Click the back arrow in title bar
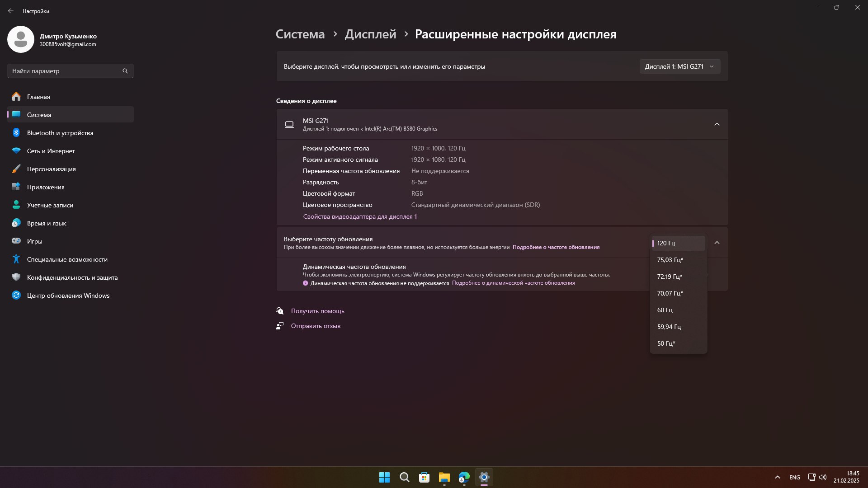 [11, 11]
